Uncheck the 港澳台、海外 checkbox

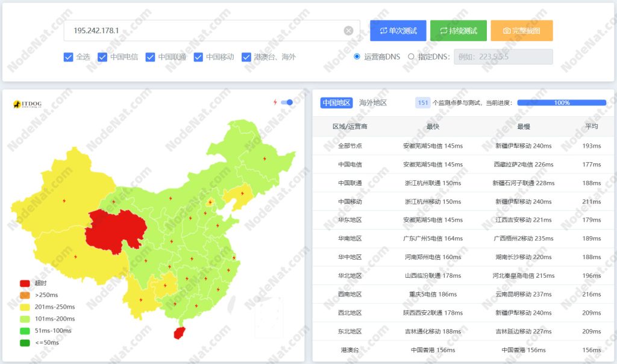pyautogui.click(x=246, y=57)
